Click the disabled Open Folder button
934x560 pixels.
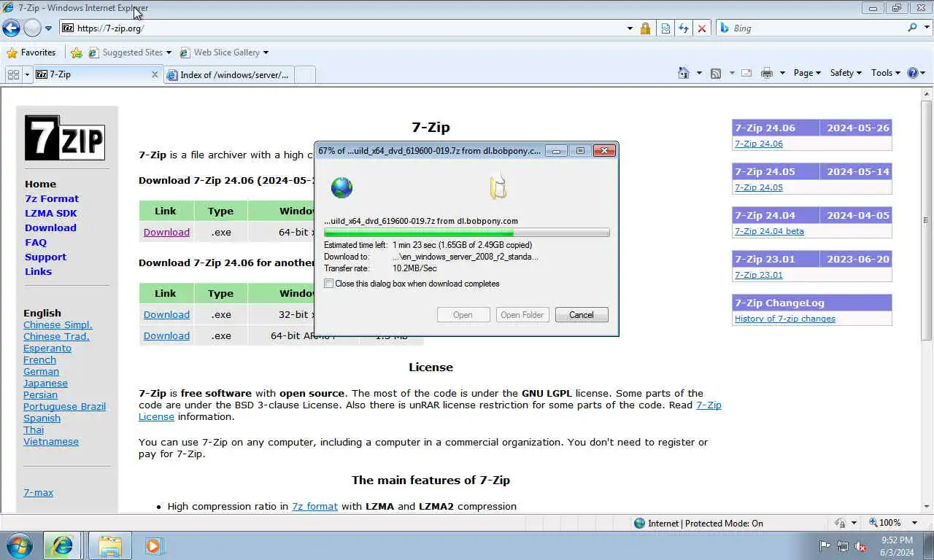(522, 315)
